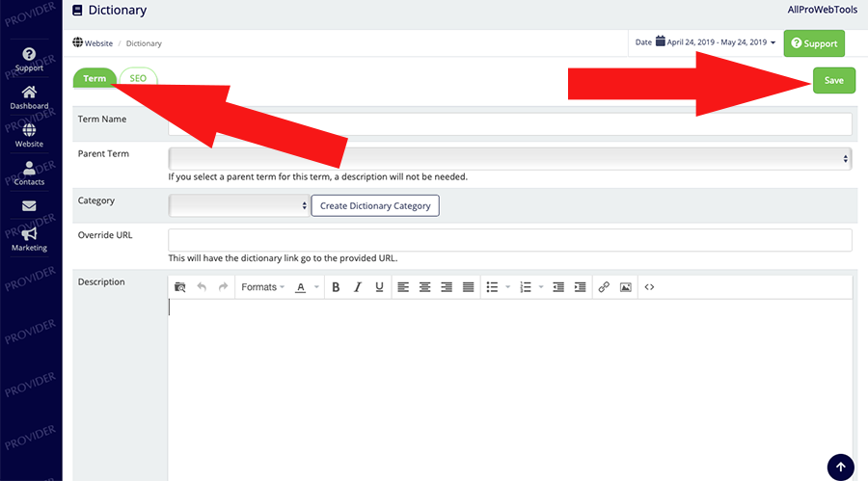This screenshot has width=868, height=481.
Task: Open source code view
Action: [x=649, y=286]
